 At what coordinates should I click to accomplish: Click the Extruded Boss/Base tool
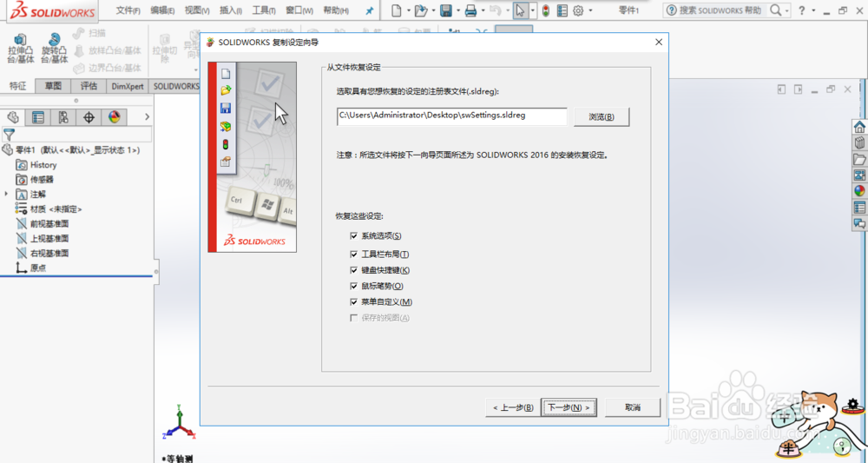coord(21,48)
